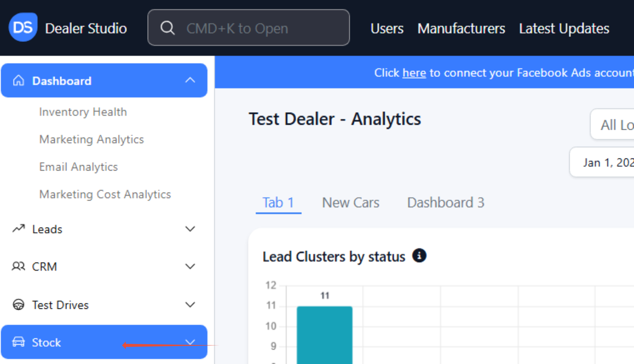Click the Dealer Studio DS logo
This screenshot has height=364, width=634.
pos(23,27)
